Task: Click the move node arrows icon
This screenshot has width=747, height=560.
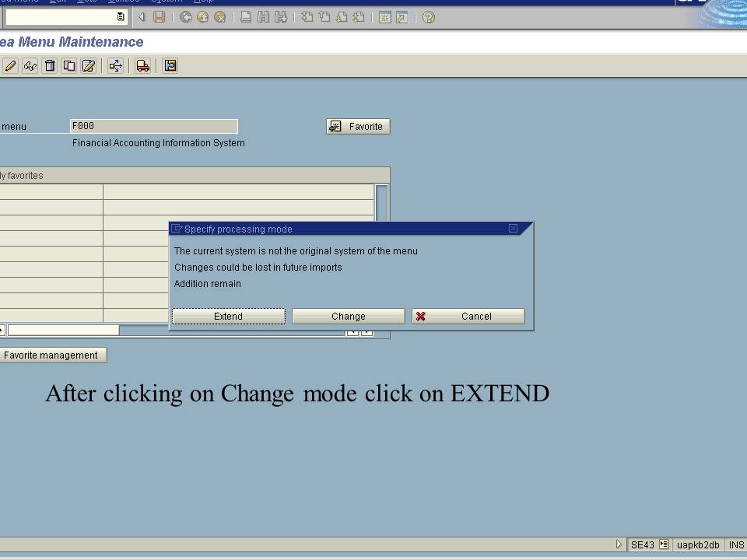Action: [114, 65]
